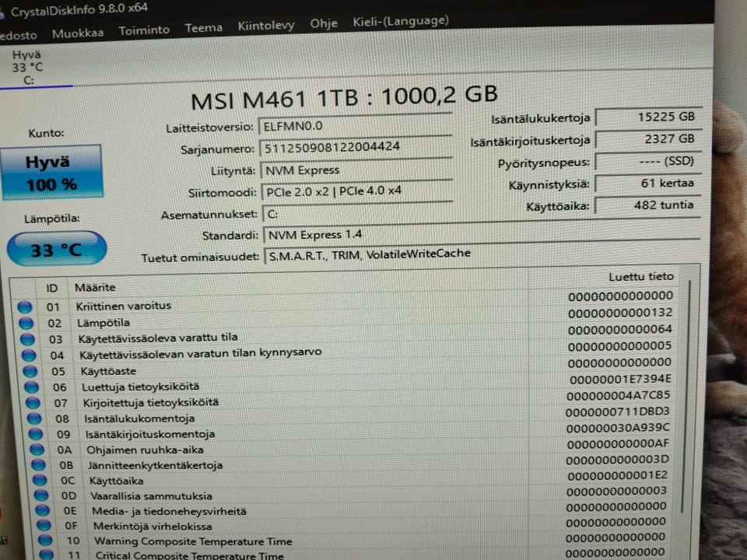This screenshot has height=560, width=747.
Task: Select raw value 000000030A939C
Action: tap(619, 428)
